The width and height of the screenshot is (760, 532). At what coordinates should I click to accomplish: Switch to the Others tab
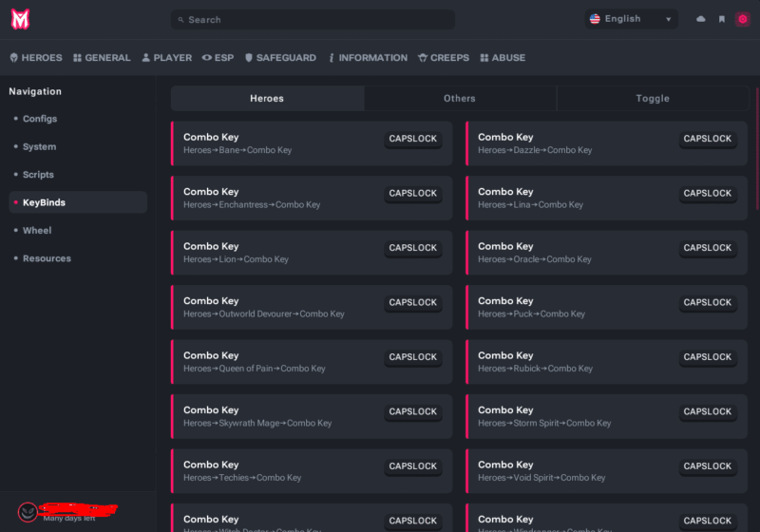pos(460,99)
